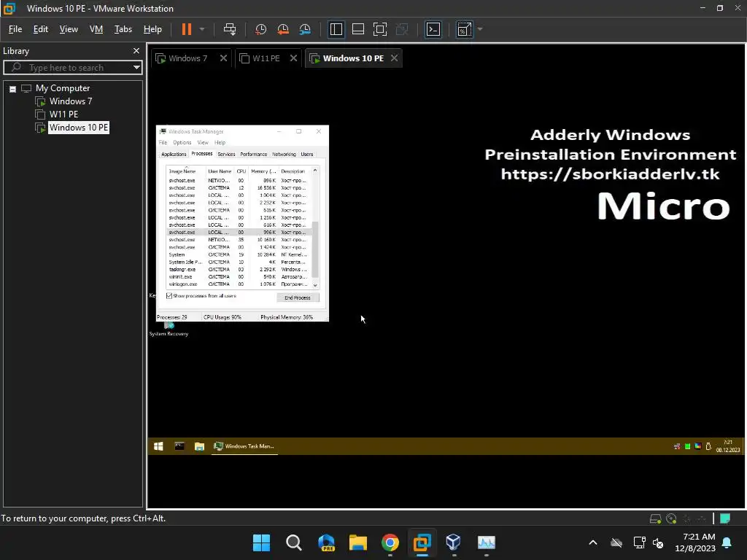Close the Library panel
The image size is (747, 560).
point(136,50)
